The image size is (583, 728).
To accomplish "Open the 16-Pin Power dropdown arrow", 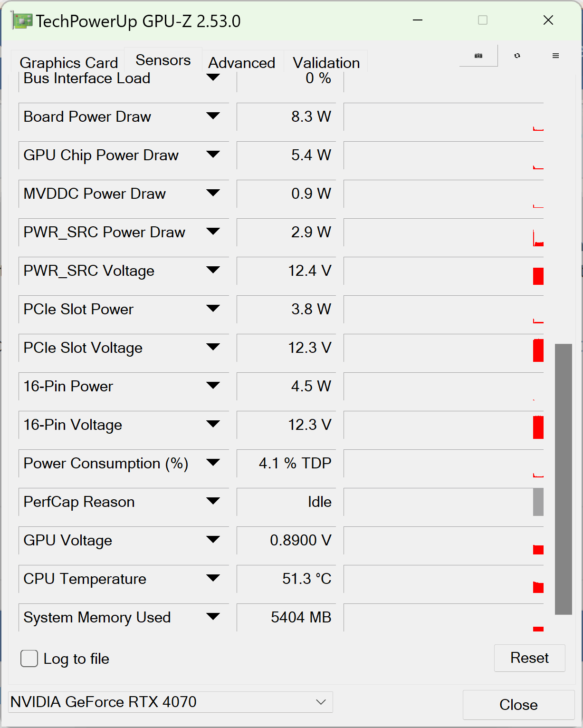I will pos(213,386).
